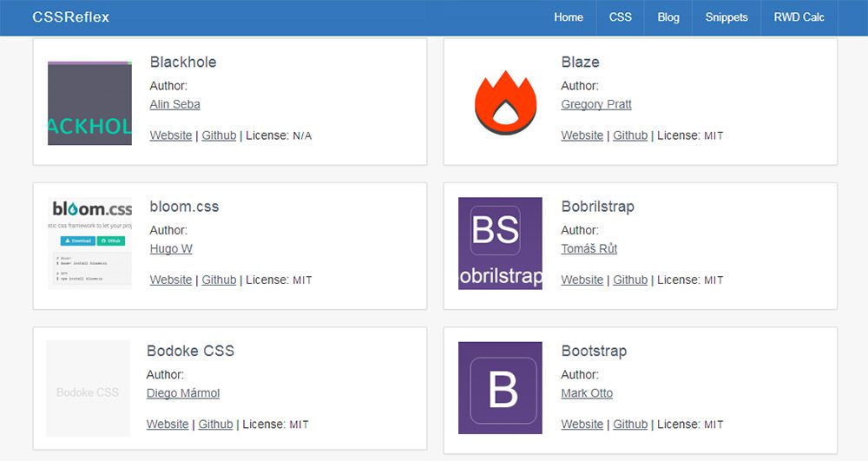
Task: Click the Blackhole framework thumbnail
Action: [89, 103]
